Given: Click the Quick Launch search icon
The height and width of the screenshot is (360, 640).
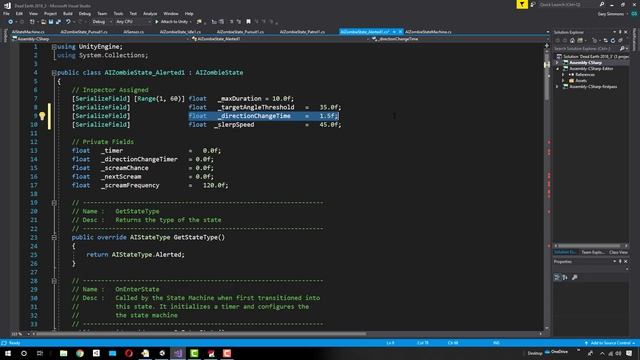Looking at the screenshot, I should 602,4.
